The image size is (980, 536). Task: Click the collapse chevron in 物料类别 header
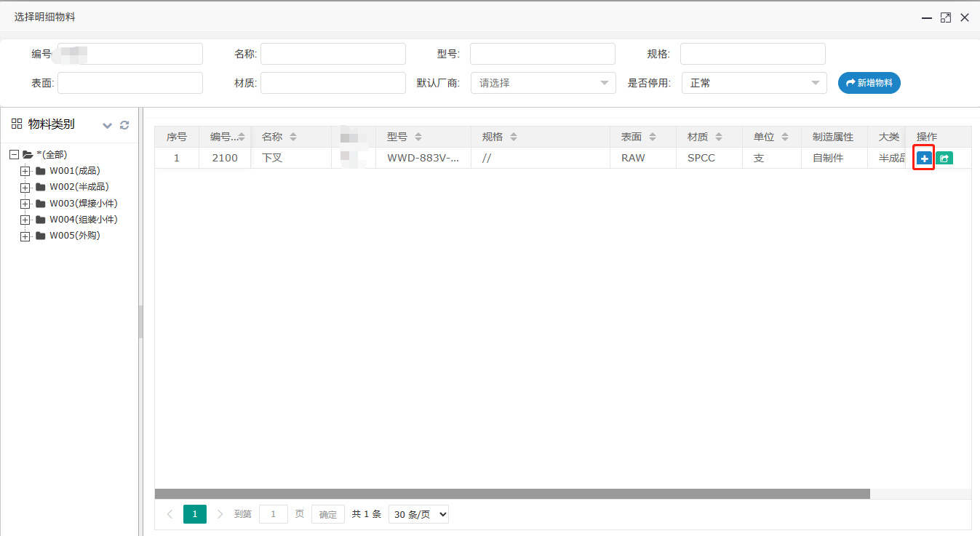coord(108,125)
